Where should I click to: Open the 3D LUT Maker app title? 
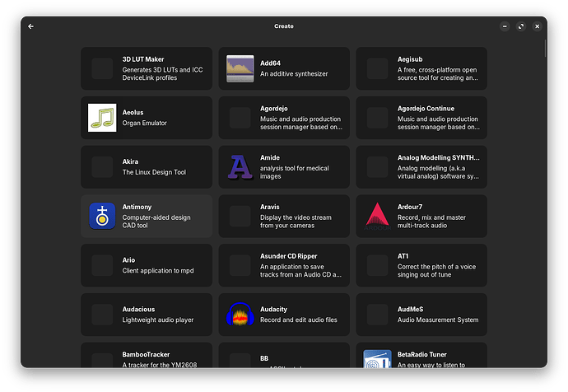pos(143,59)
